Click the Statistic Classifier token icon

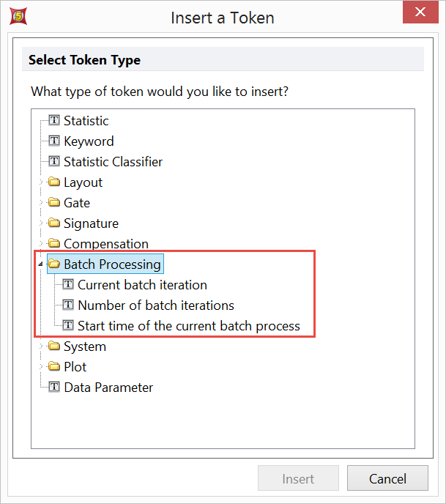pos(54,161)
